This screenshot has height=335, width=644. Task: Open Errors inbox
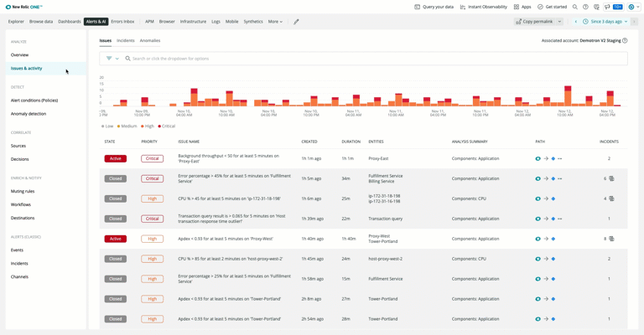(x=122, y=22)
